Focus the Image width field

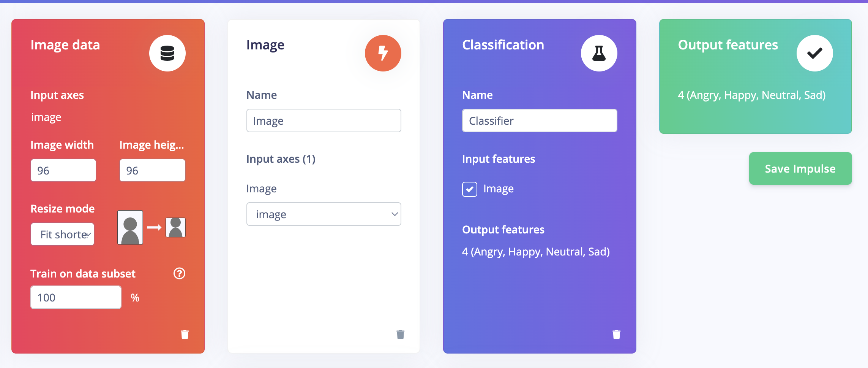pyautogui.click(x=63, y=170)
